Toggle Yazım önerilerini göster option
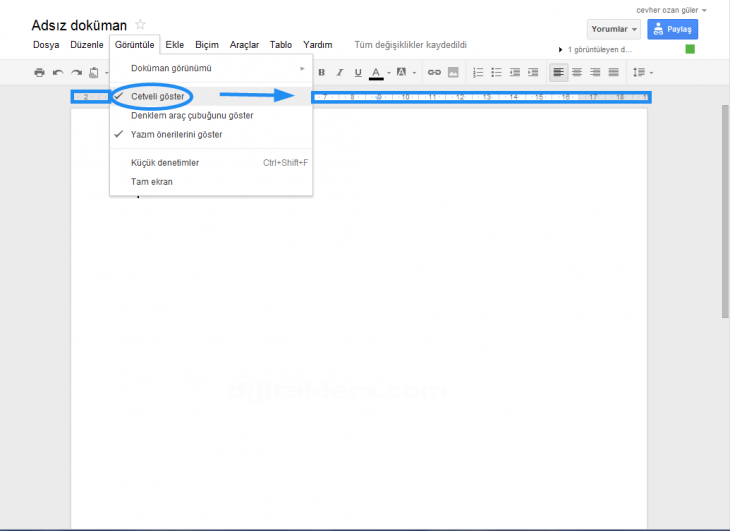Image resolution: width=730 pixels, height=531 pixels. 211,134
